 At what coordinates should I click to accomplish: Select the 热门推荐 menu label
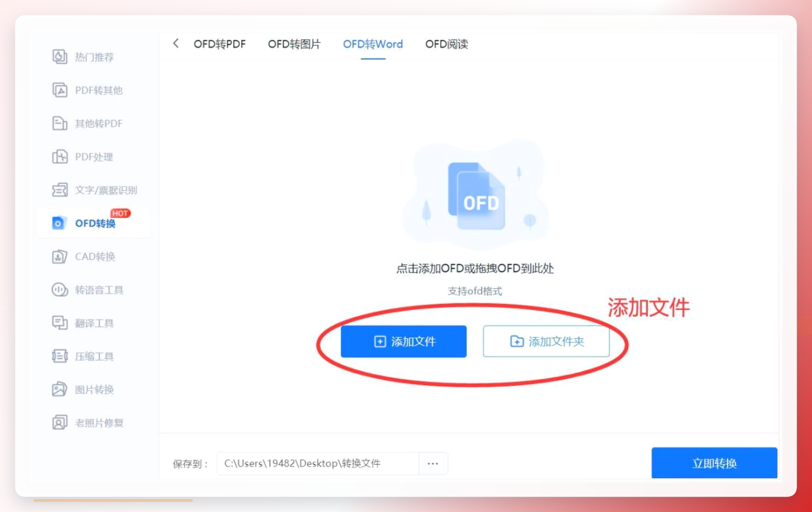coord(94,57)
